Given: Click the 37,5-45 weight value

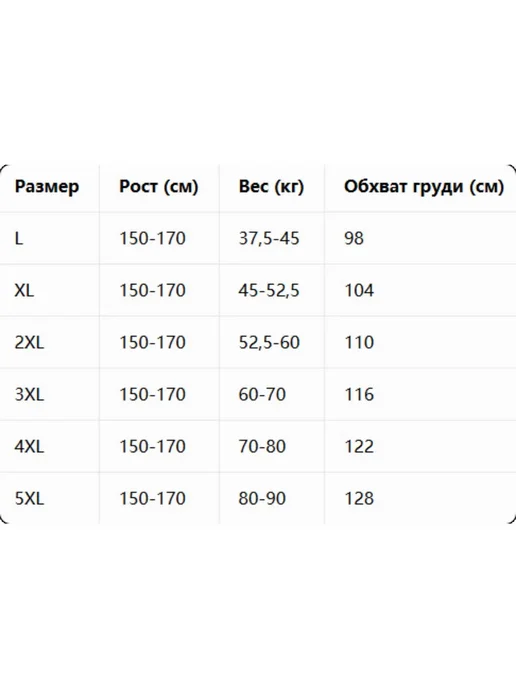Looking at the screenshot, I should 269,238.
